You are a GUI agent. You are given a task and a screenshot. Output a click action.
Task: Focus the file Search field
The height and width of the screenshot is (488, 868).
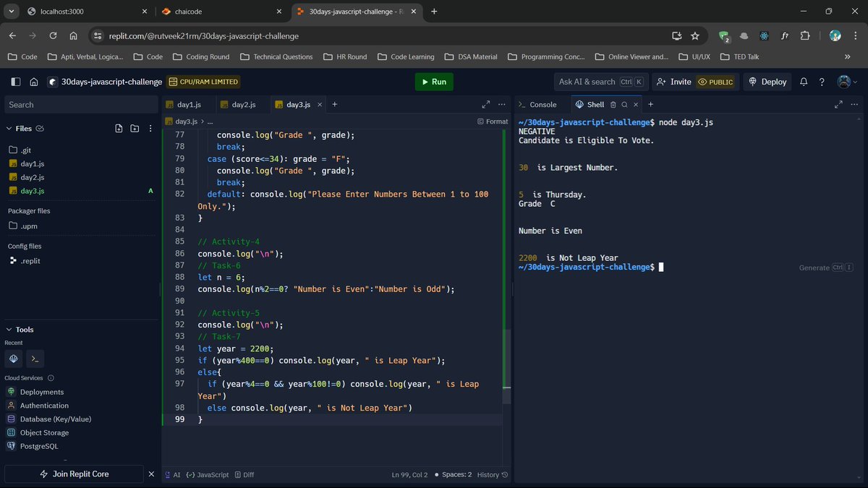pyautogui.click(x=81, y=105)
